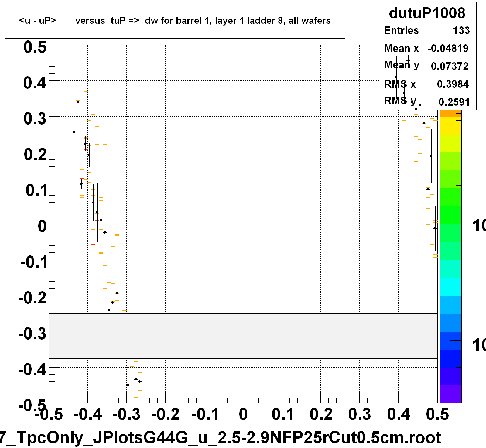486x448 pixels.
Task: Click x-axis label 0.4
Action: pyautogui.click(x=399, y=414)
